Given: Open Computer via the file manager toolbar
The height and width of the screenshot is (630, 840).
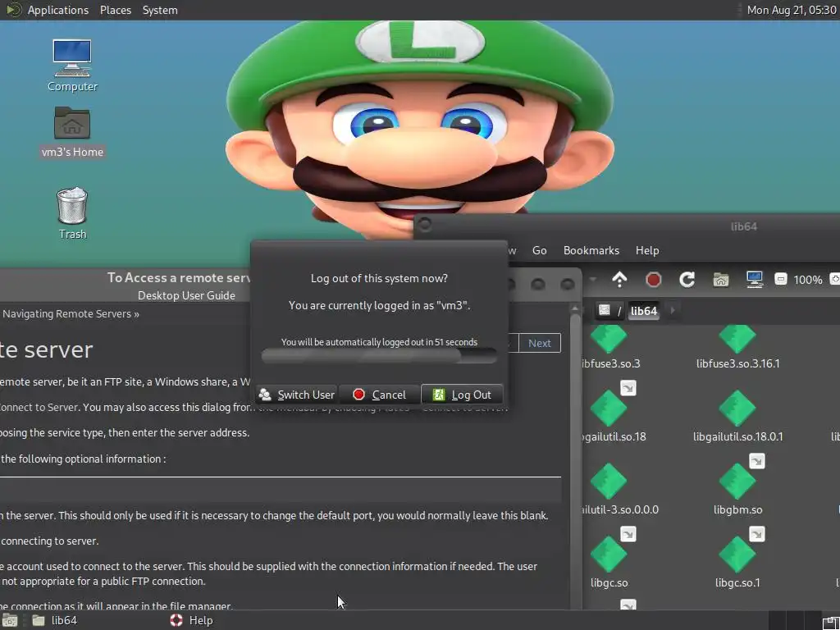Looking at the screenshot, I should pos(755,279).
